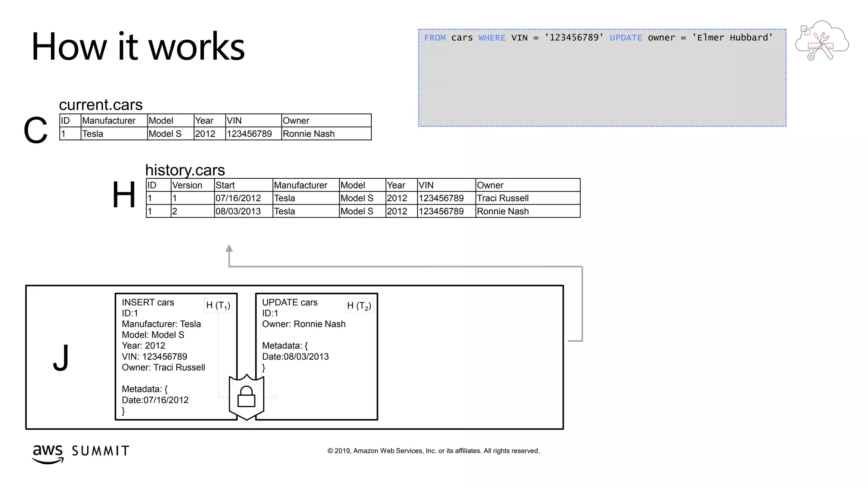
Task: Click Traci Russell cell in history.cars
Action: [x=503, y=198]
